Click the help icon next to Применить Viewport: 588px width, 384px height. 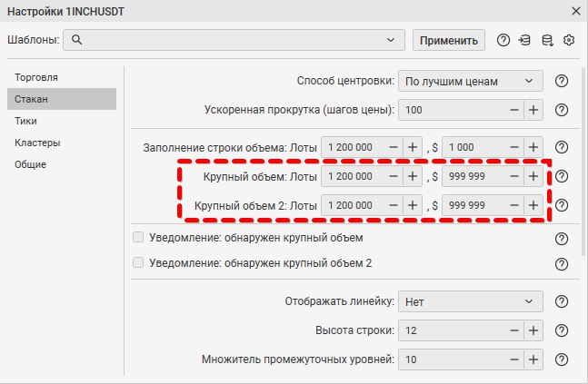(x=503, y=40)
